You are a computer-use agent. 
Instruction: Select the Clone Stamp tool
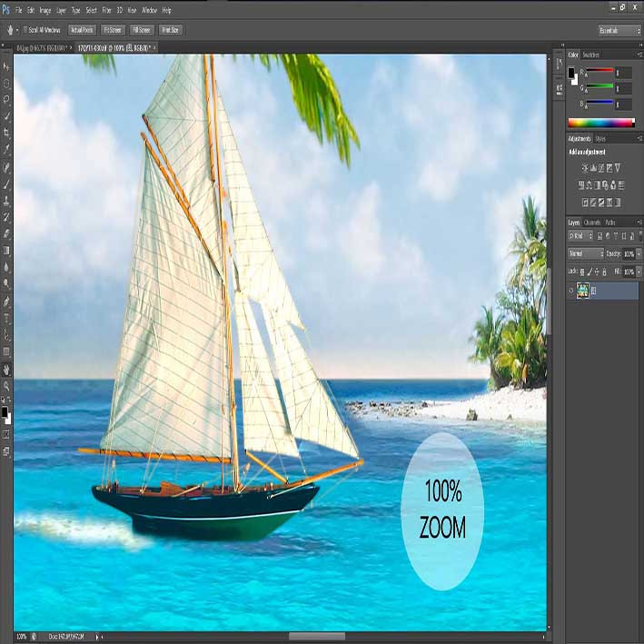[6, 201]
